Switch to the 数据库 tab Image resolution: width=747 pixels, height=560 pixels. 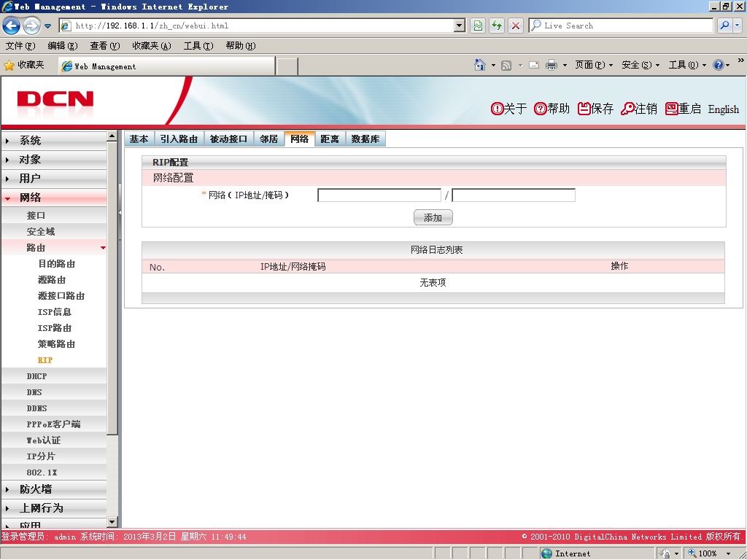pyautogui.click(x=365, y=139)
